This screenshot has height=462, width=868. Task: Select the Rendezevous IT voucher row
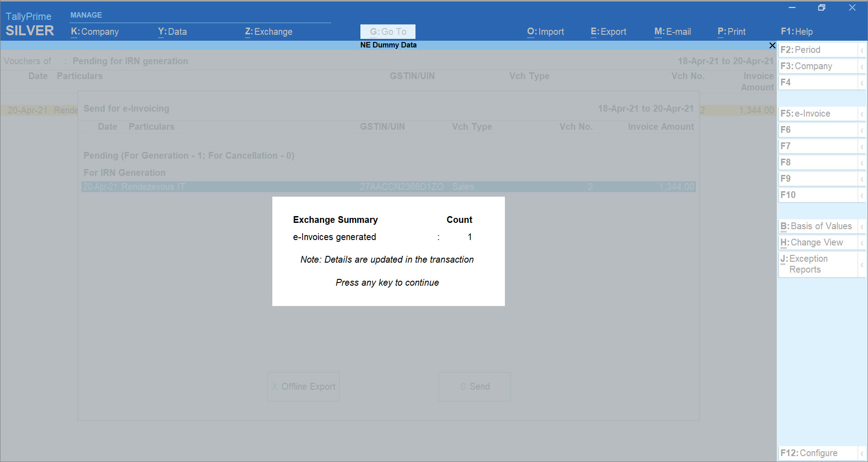pyautogui.click(x=388, y=187)
